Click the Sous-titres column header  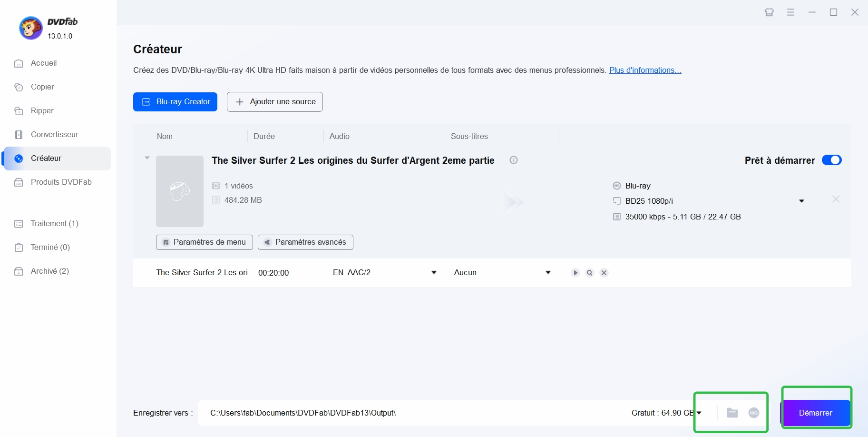coord(469,137)
